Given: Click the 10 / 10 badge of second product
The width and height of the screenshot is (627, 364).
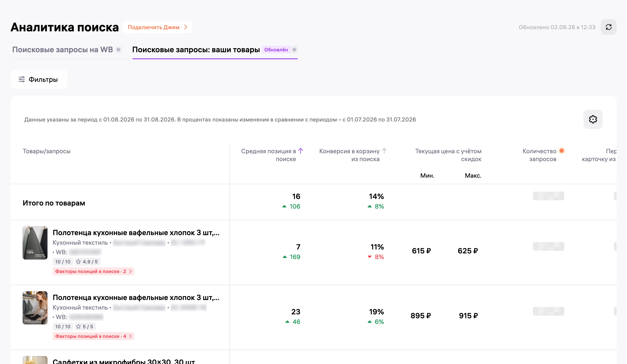Looking at the screenshot, I should pyautogui.click(x=63, y=326).
